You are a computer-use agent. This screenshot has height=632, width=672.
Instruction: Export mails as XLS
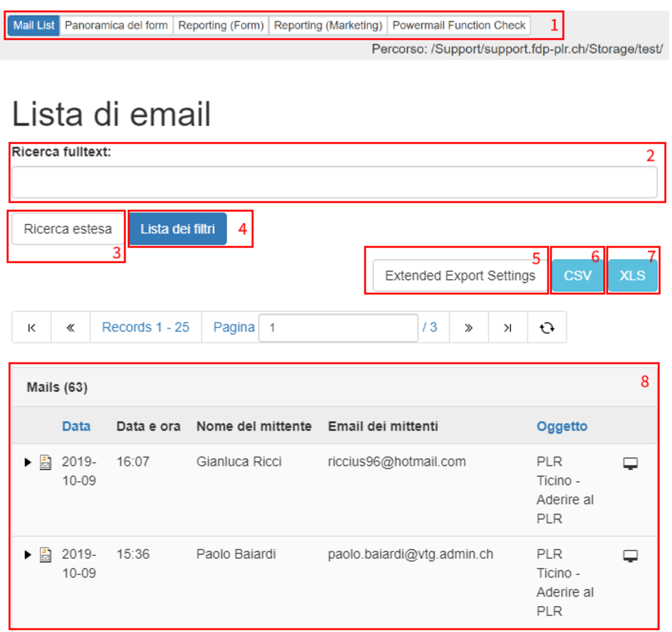click(x=632, y=276)
